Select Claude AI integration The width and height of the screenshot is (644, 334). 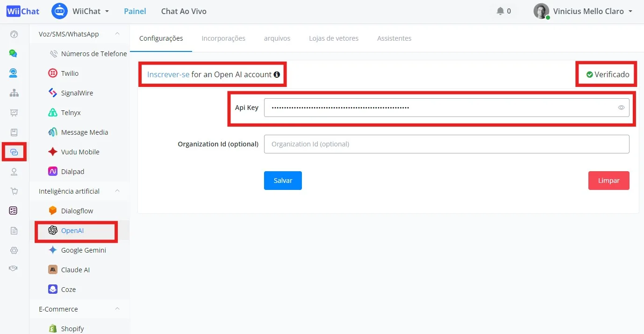(x=70, y=270)
